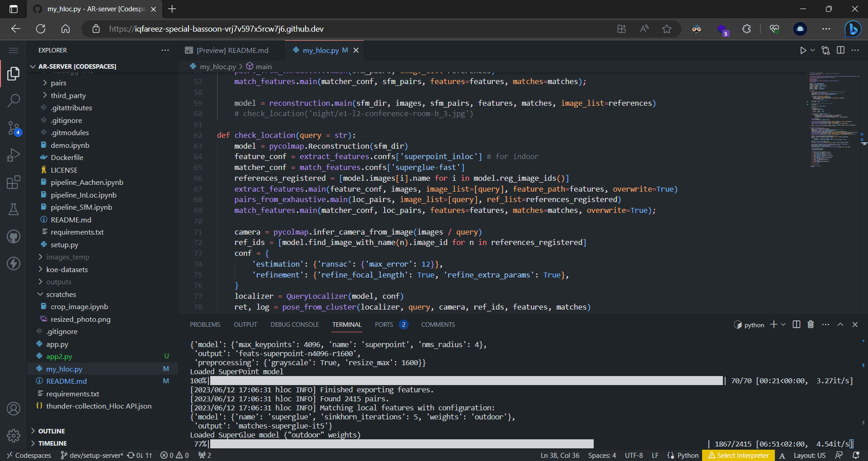Open the Accounts icon in activity bar
Viewport: 868px width, 461px height.
click(14, 409)
